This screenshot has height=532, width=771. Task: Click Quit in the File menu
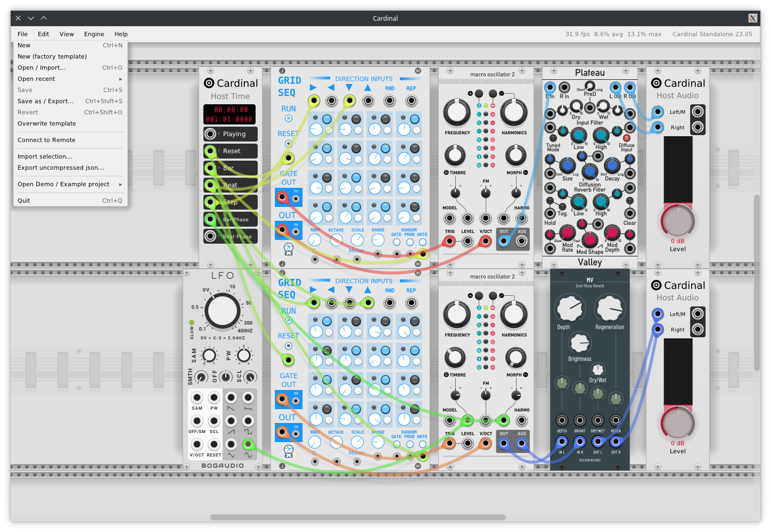(70, 201)
